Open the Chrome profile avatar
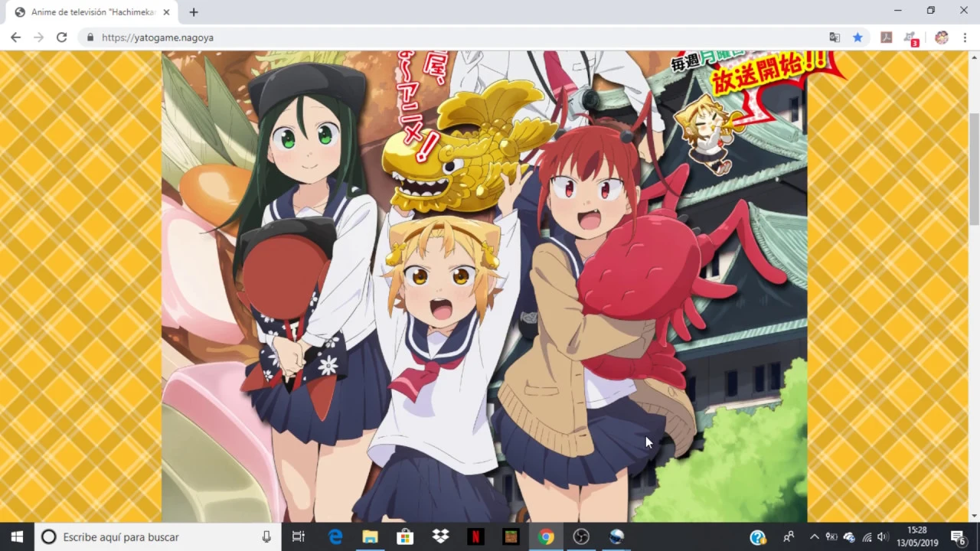 coord(942,37)
